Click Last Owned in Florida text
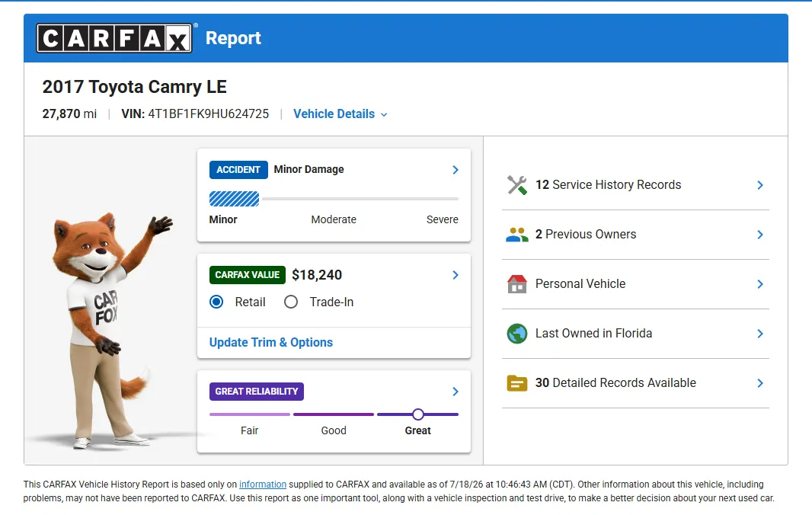812x515 pixels. click(593, 334)
